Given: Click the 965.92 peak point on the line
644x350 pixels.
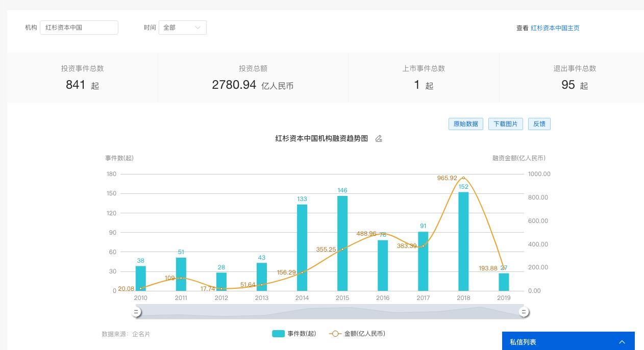Looking at the screenshot, I should point(463,178).
